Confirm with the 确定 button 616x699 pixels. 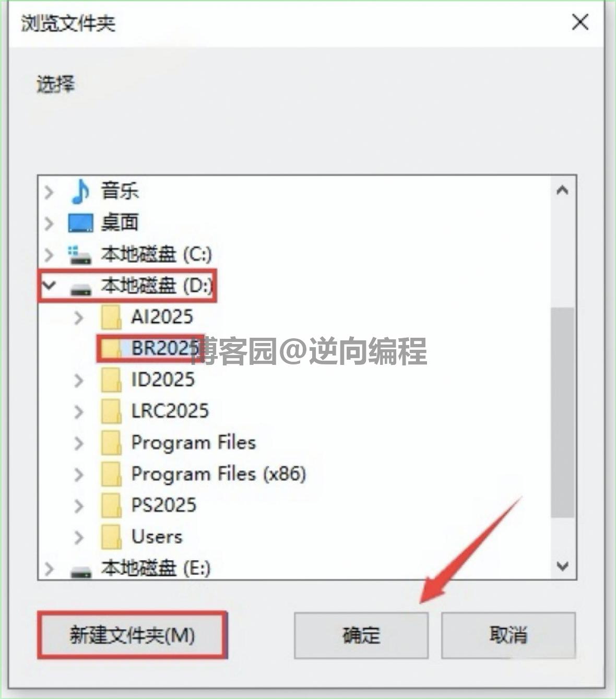[x=361, y=635]
